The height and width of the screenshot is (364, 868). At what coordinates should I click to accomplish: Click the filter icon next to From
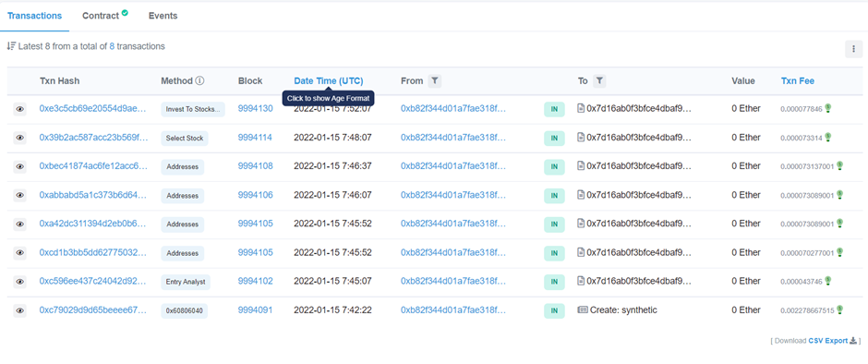tap(435, 81)
